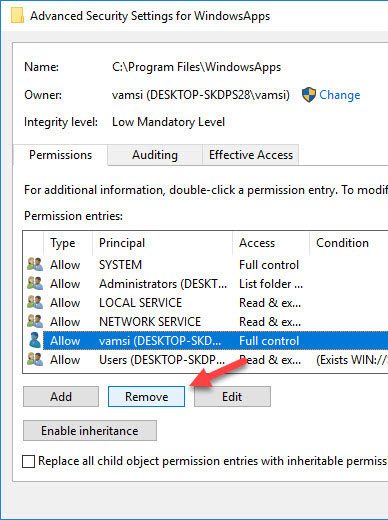Screen dimensions: 388x520
Task: Click Full control in the vamsi row
Action: (269, 341)
